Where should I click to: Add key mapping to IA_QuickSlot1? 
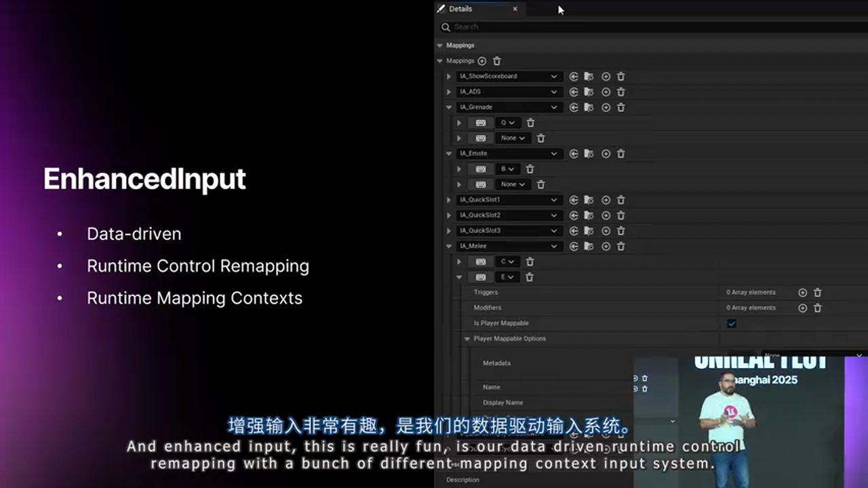click(606, 200)
